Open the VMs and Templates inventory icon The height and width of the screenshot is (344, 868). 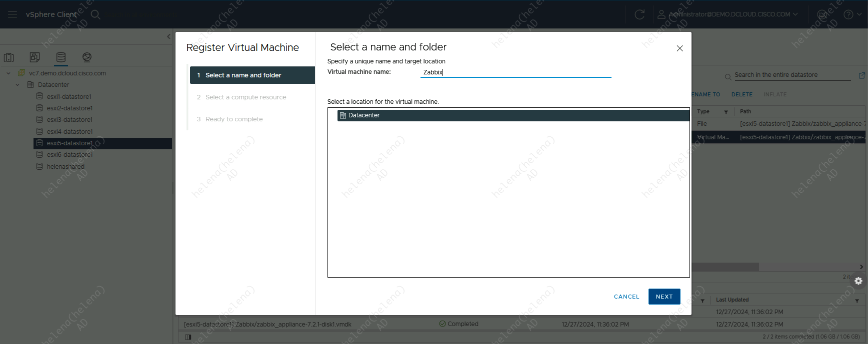tap(34, 57)
